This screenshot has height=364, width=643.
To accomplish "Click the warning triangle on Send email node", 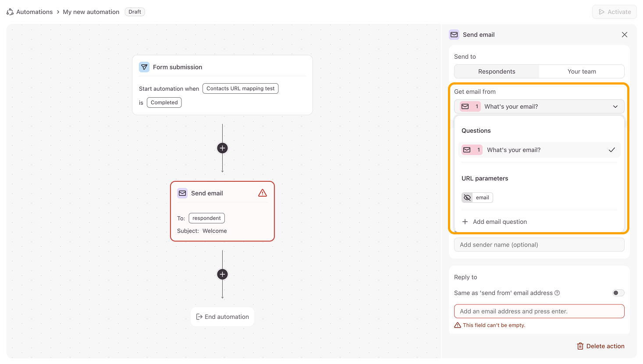I will (263, 193).
